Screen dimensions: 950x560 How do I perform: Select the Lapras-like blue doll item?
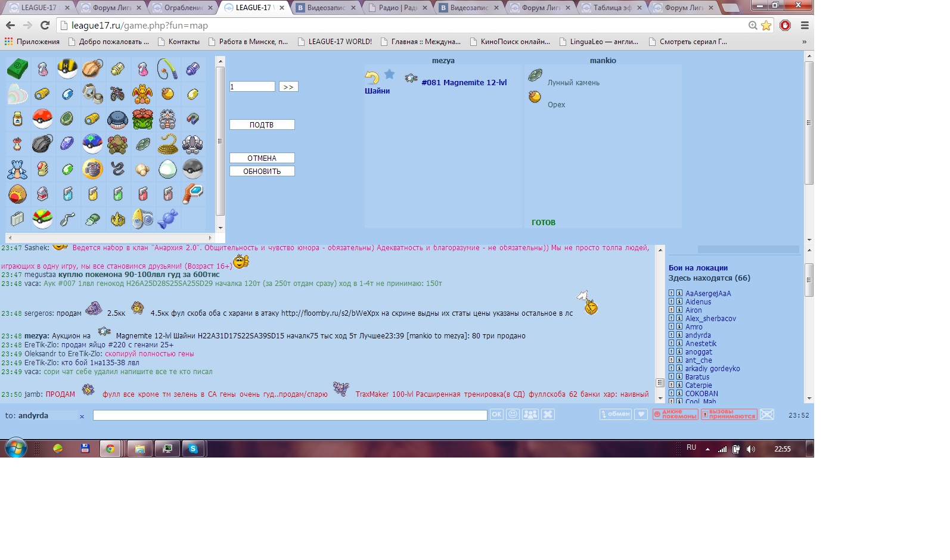point(17,169)
